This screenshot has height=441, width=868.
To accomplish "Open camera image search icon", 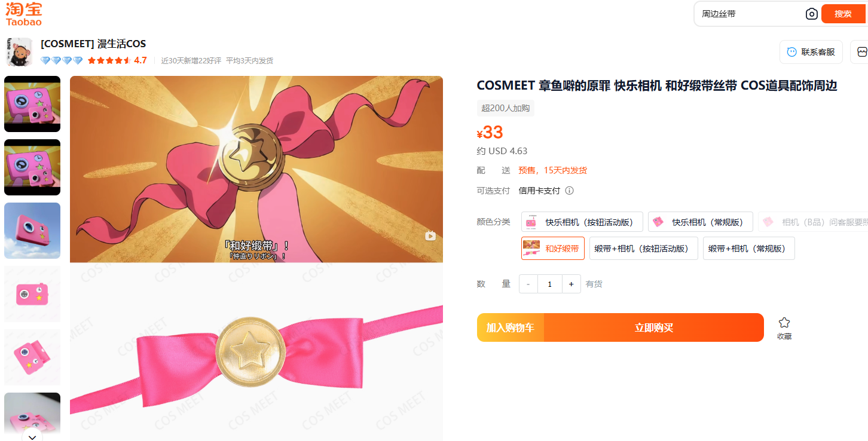I will point(811,14).
